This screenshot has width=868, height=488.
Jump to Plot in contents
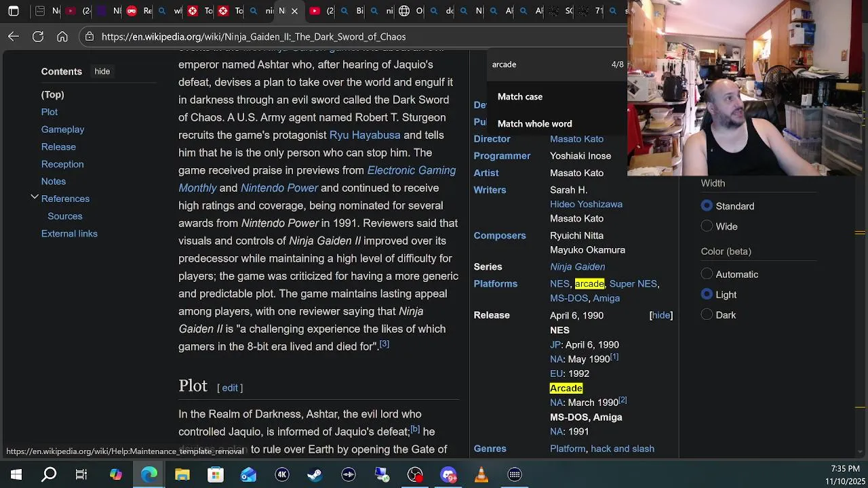tap(50, 112)
